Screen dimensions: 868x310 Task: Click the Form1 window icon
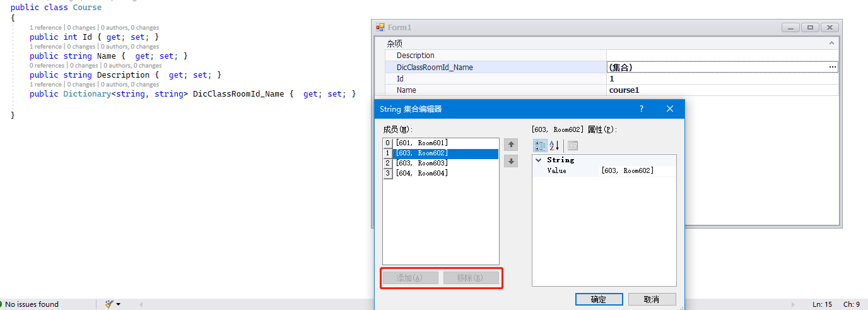[380, 28]
